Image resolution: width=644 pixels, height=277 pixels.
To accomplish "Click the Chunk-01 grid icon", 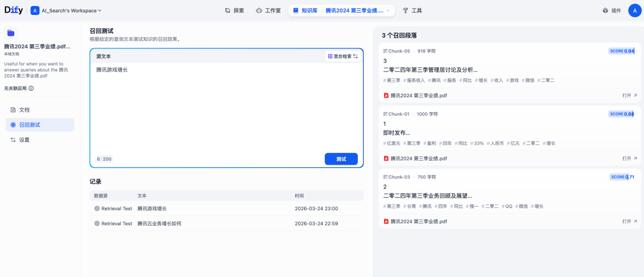I will [x=385, y=114].
